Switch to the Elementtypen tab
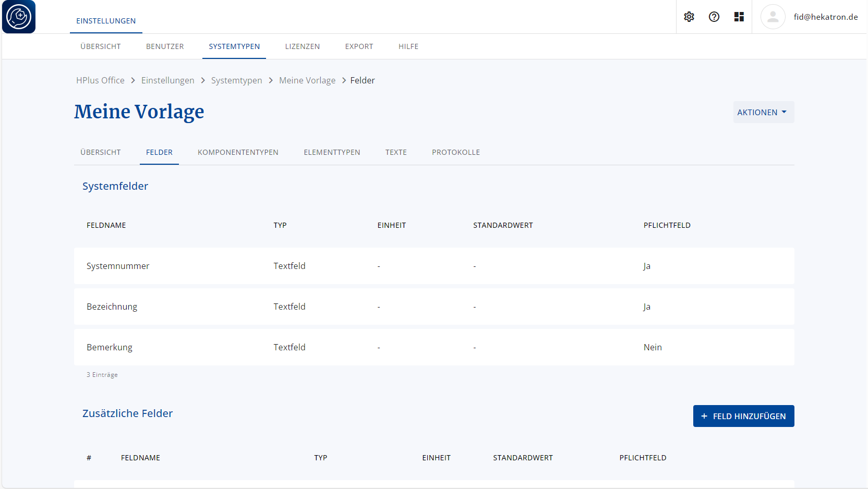This screenshot has width=868, height=489. [x=332, y=152]
